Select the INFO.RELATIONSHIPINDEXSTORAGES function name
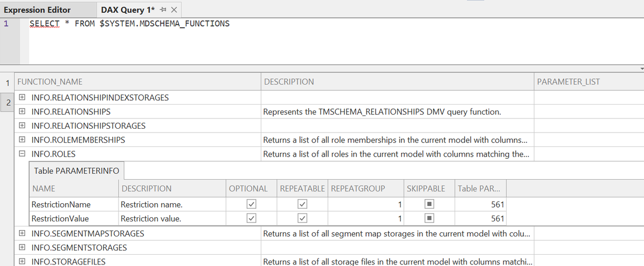The height and width of the screenshot is (266, 644). tap(100, 98)
